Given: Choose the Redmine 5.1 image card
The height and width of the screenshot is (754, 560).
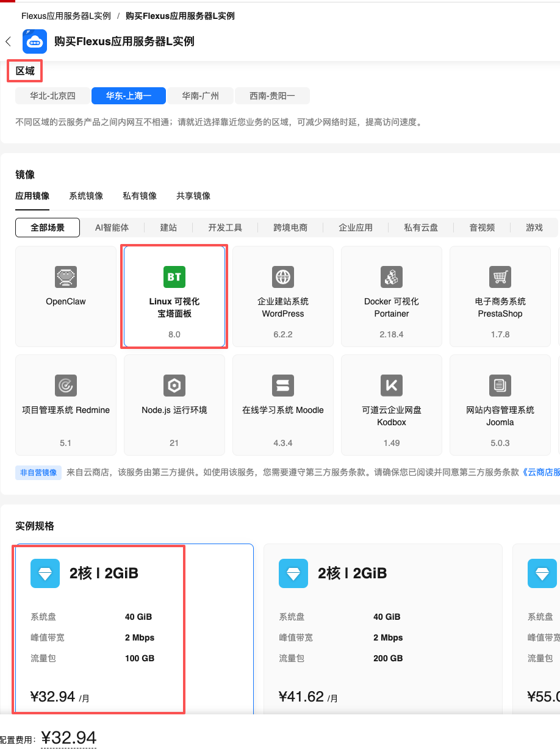Looking at the screenshot, I should [x=65, y=405].
